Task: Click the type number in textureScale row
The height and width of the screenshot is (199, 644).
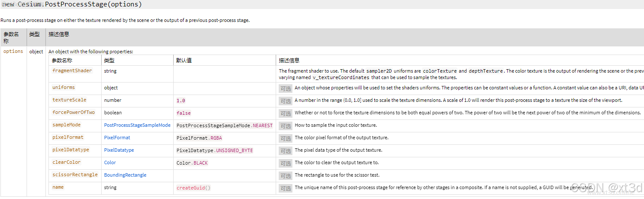Action: pos(113,100)
